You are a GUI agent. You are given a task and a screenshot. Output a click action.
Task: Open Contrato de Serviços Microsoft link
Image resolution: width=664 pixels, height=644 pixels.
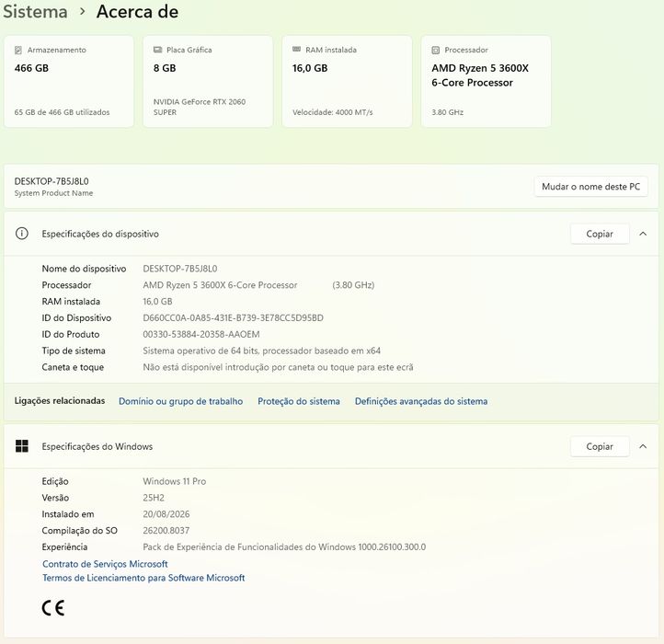(105, 564)
